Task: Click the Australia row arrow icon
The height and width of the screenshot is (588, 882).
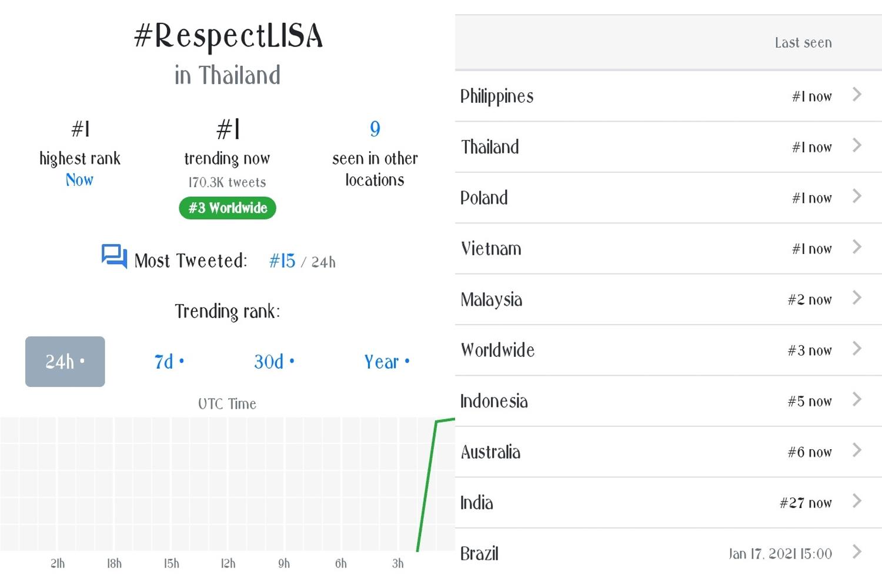Action: tap(857, 450)
